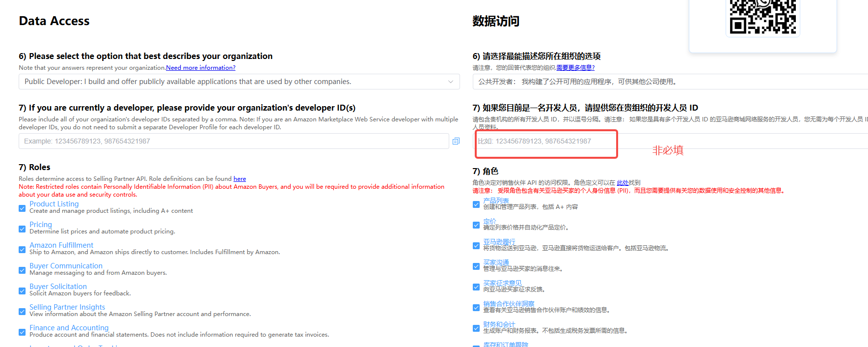Toggle the 亚马逊履行 checkbox
The width and height of the screenshot is (868, 347).
pyautogui.click(x=476, y=246)
